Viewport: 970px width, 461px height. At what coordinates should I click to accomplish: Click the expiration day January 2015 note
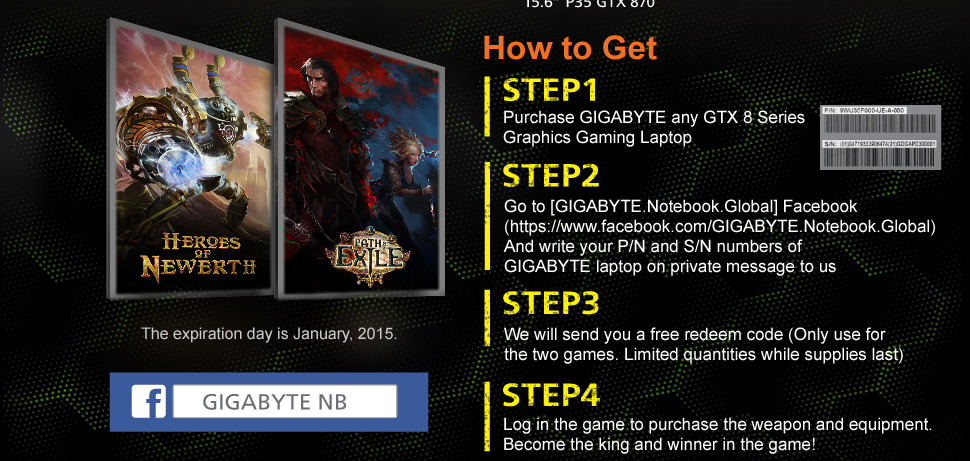(269, 334)
